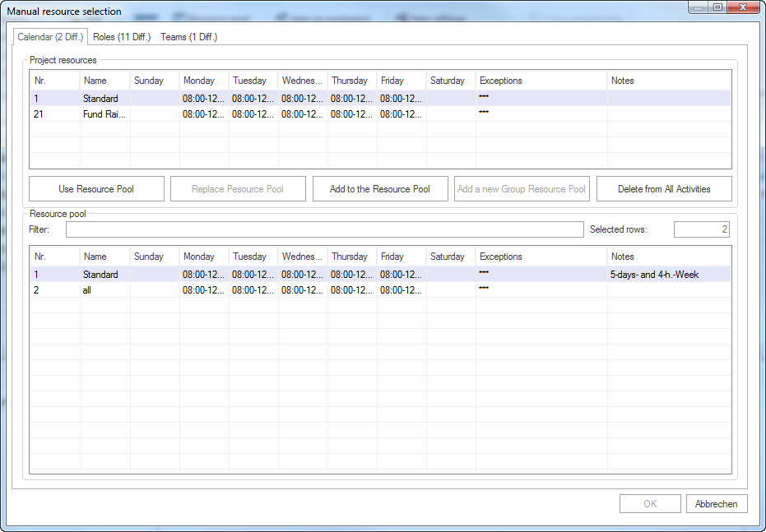Click Wednes... header in Resource pool table
The width and height of the screenshot is (766, 532).
pos(303,257)
